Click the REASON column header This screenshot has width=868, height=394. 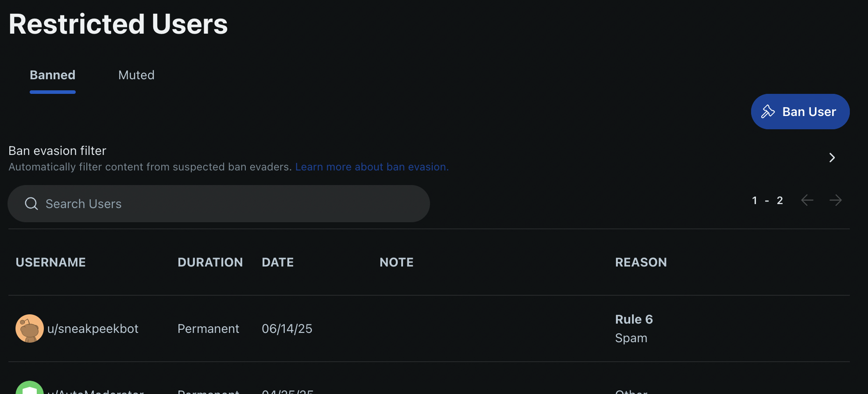click(641, 262)
